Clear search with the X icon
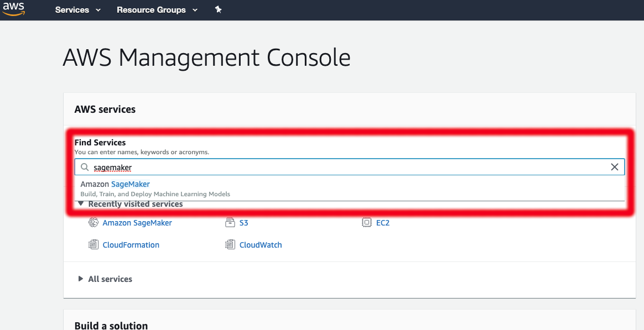Image resolution: width=644 pixels, height=330 pixels. [x=615, y=166]
